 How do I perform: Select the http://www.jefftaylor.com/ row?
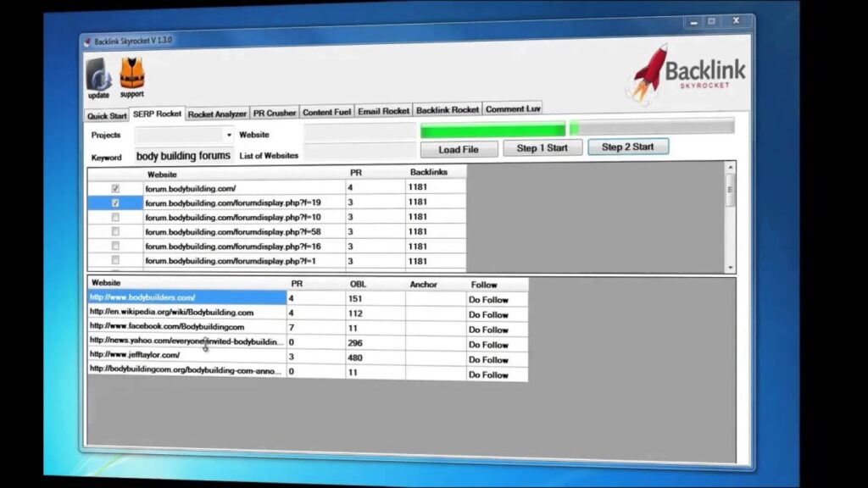pyautogui.click(x=308, y=357)
